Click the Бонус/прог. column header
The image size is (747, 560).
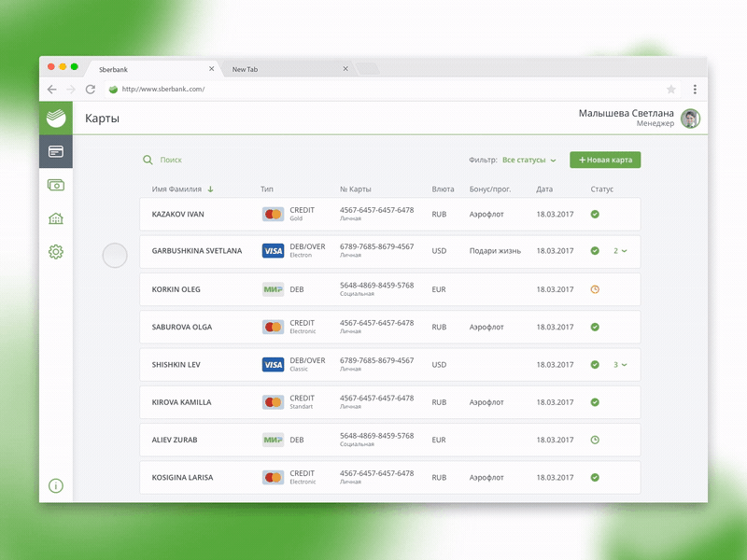click(x=489, y=189)
